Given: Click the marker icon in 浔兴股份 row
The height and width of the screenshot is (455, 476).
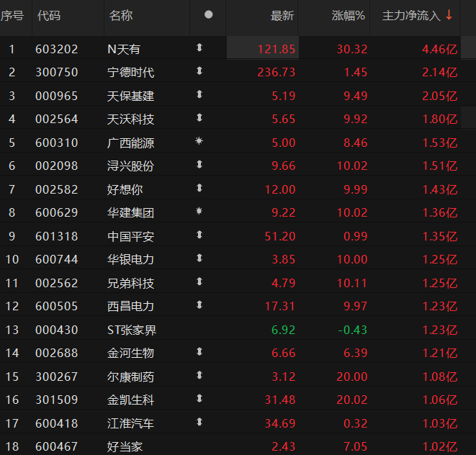Looking at the screenshot, I should [x=199, y=165].
